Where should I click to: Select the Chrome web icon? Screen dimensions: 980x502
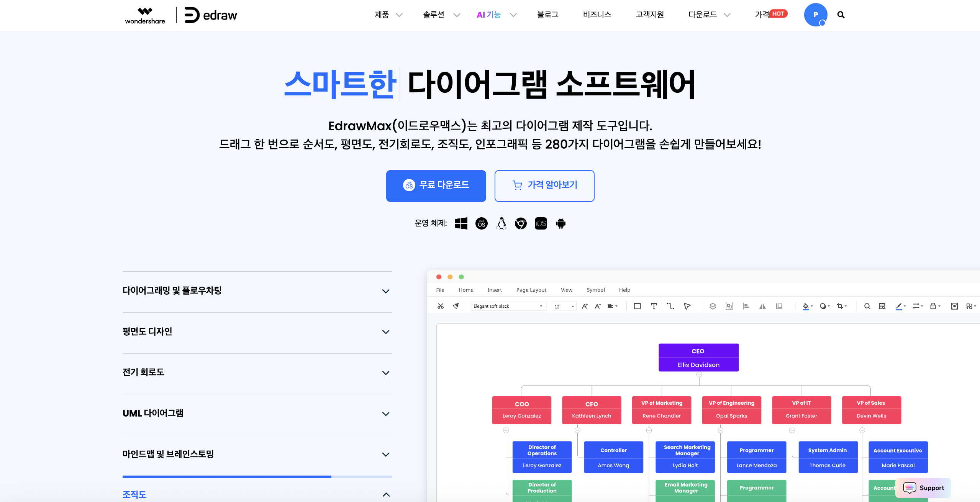click(521, 223)
